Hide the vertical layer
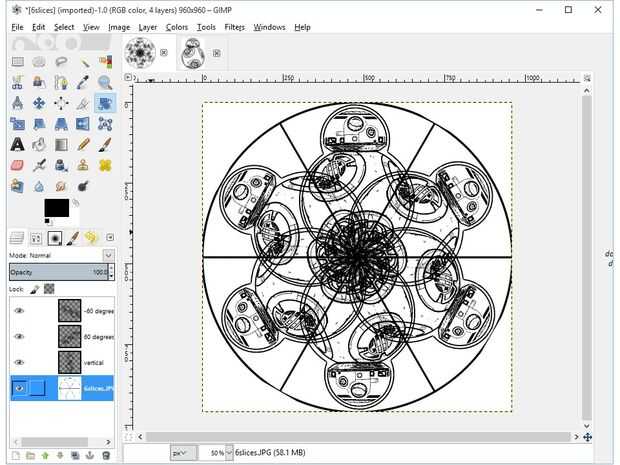 coord(19,362)
